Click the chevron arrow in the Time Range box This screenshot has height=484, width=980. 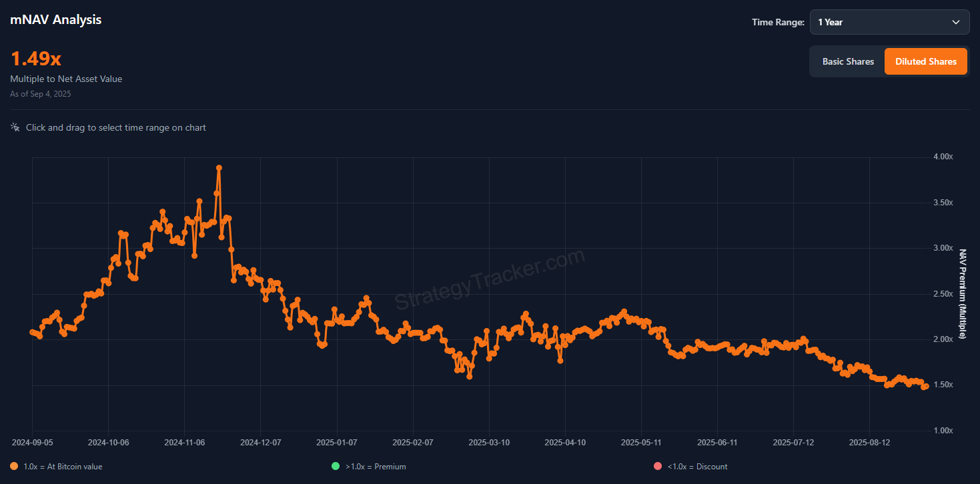tap(956, 22)
